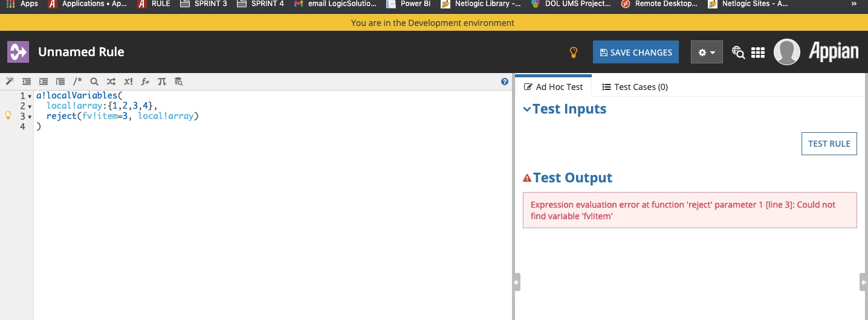868x320 pixels.
Task: Switch to the Test Cases (0) tab
Action: pyautogui.click(x=635, y=87)
